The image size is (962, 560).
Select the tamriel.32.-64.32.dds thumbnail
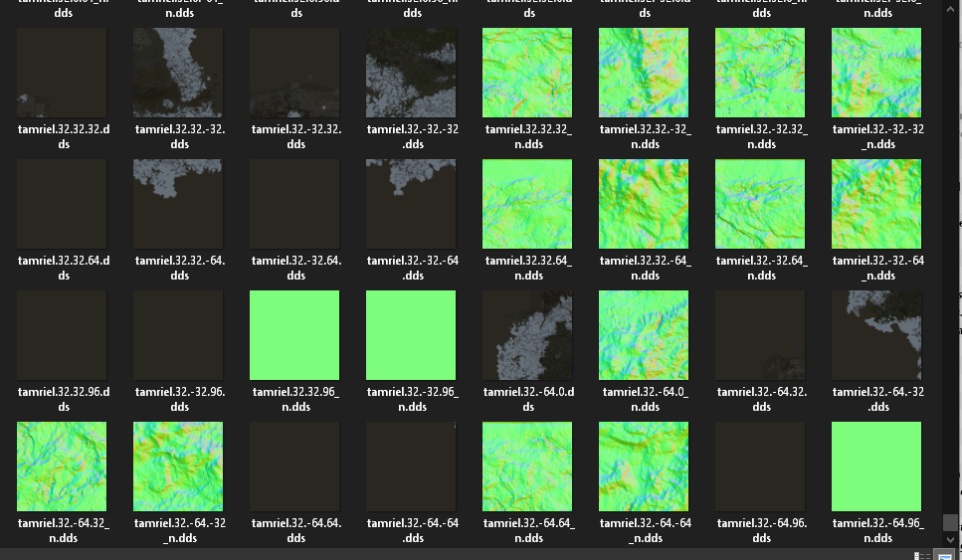coord(760,335)
